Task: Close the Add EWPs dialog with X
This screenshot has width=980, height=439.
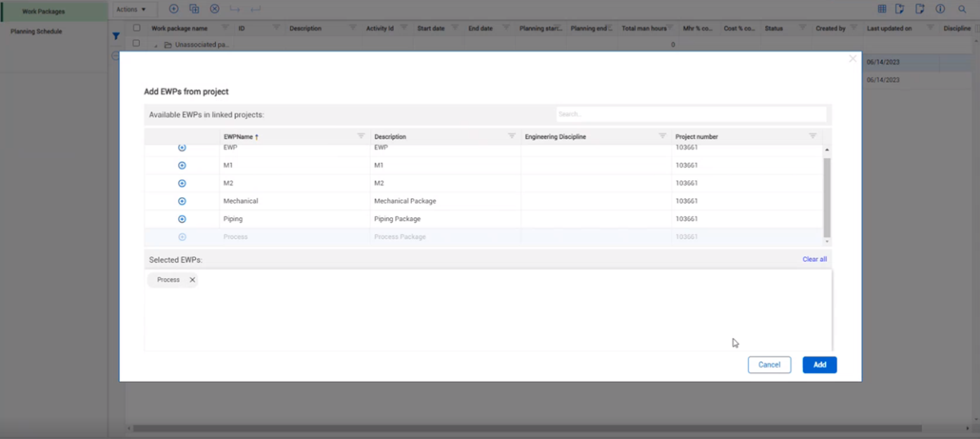Action: tap(853, 59)
